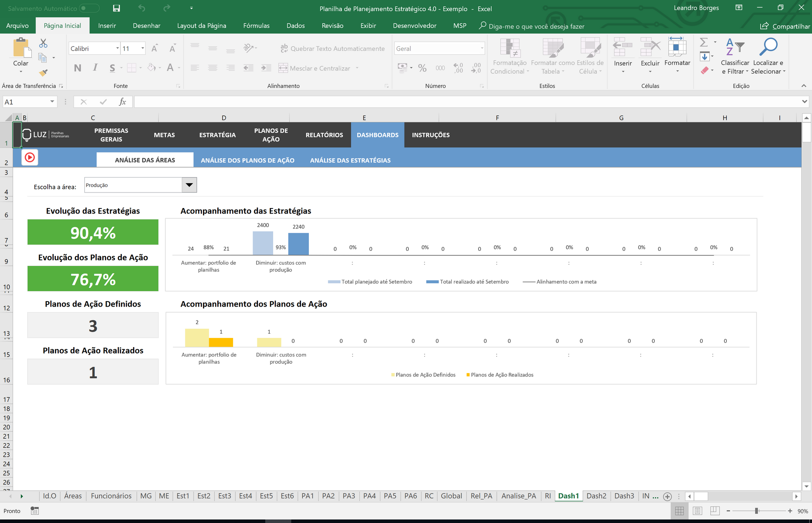The width and height of the screenshot is (812, 523).
Task: Click the AutoSum sigma icon
Action: (x=704, y=42)
